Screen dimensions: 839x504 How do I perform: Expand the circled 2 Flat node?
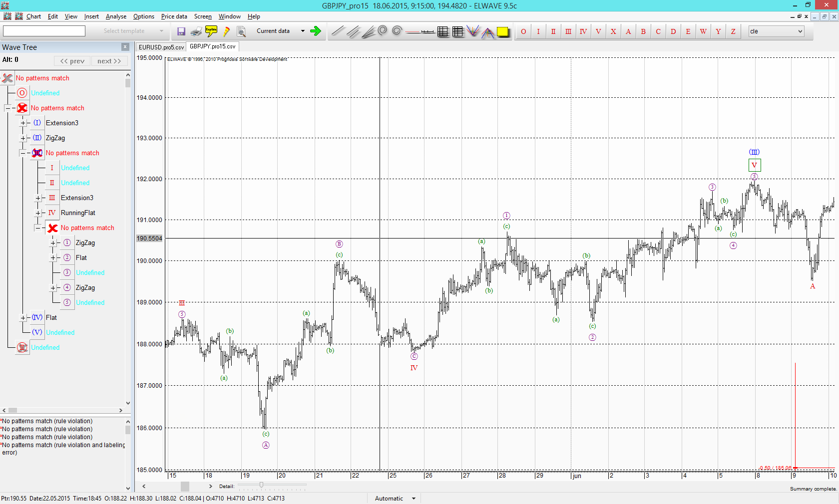52,257
